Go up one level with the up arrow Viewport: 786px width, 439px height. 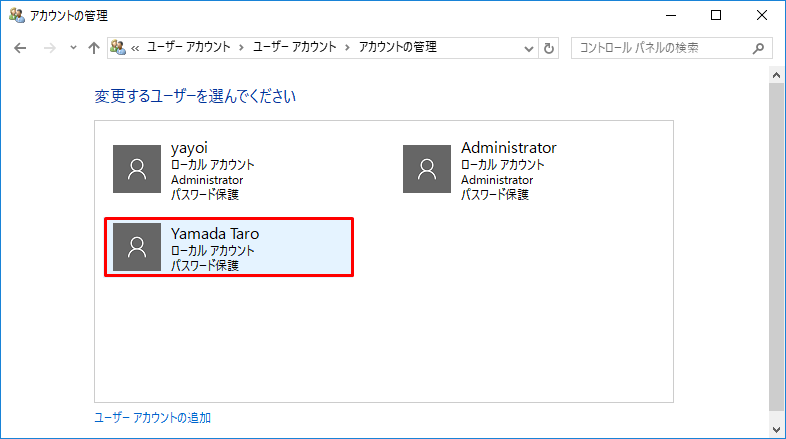point(94,48)
